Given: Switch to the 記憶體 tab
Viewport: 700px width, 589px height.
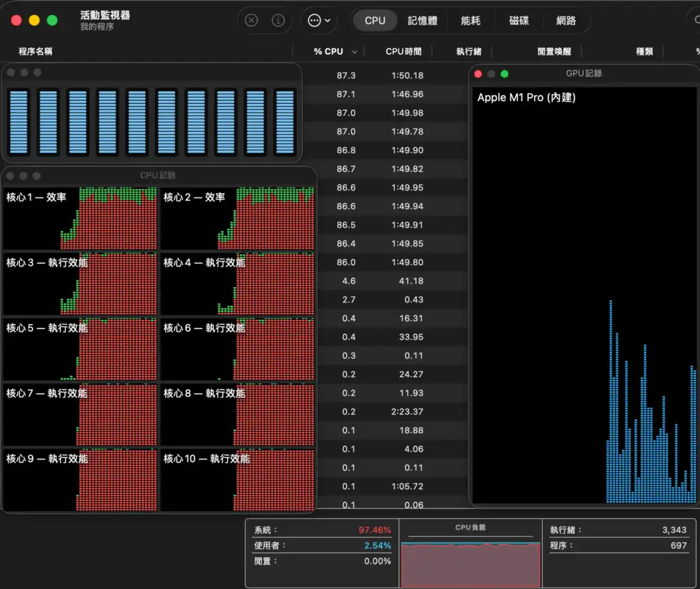Looking at the screenshot, I should (x=422, y=20).
